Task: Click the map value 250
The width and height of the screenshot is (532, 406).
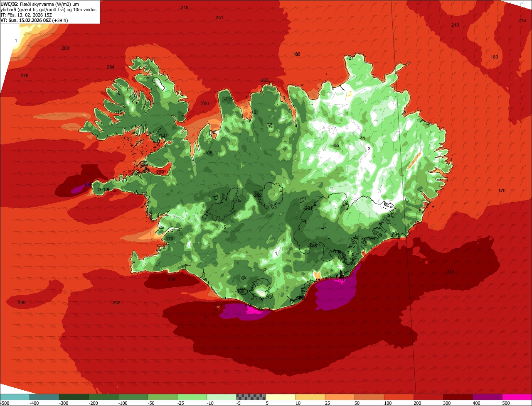Action: point(205,103)
